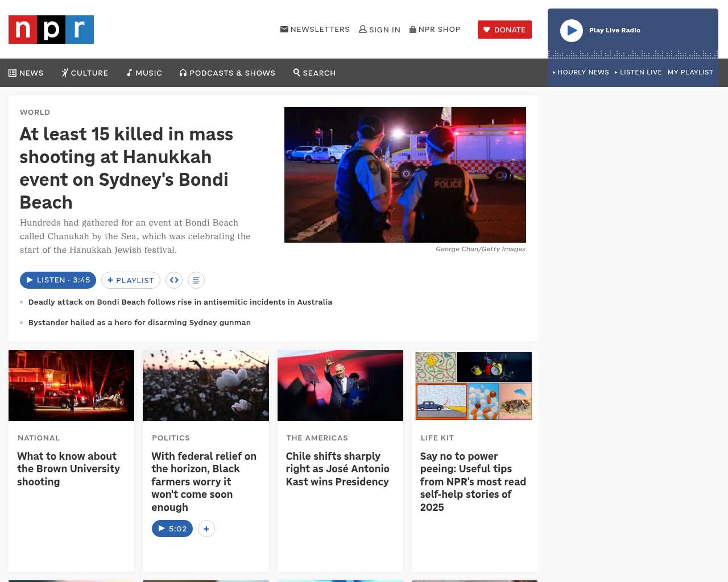Play the 5:02 audio story
This screenshot has width=728, height=582.
point(172,529)
